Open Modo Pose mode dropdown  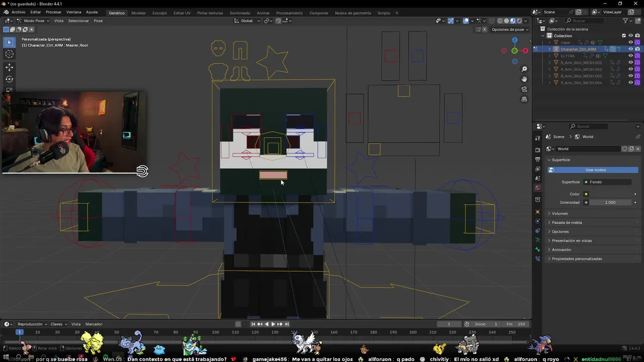click(x=33, y=21)
